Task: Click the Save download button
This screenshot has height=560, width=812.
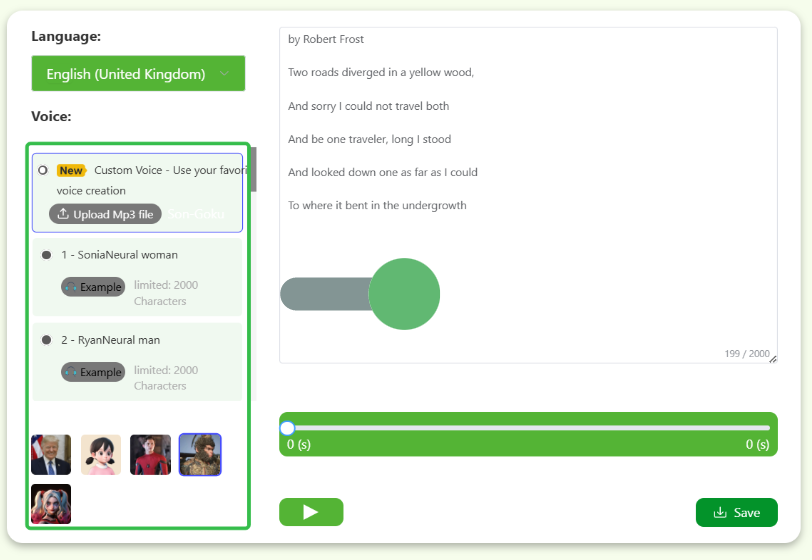Action: (x=736, y=512)
